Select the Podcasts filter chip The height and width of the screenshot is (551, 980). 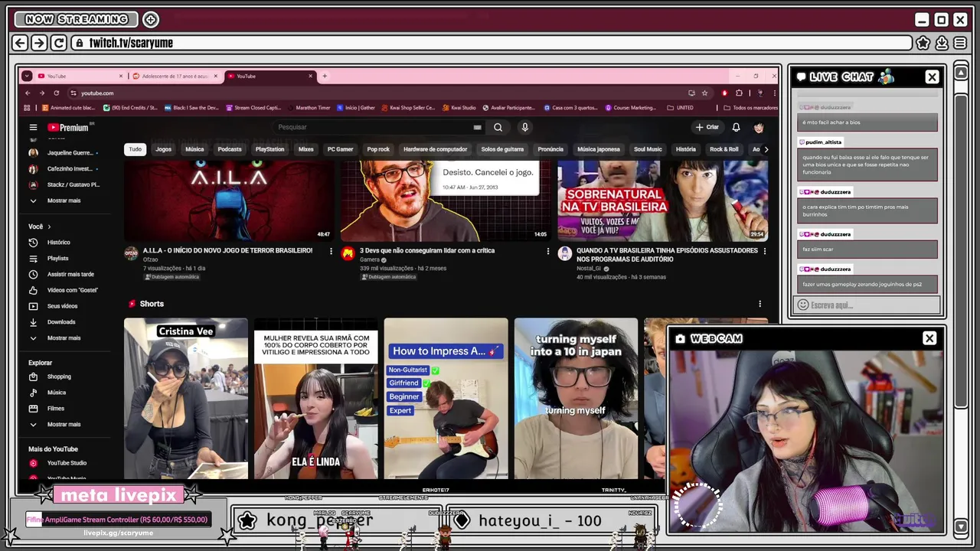tap(229, 149)
